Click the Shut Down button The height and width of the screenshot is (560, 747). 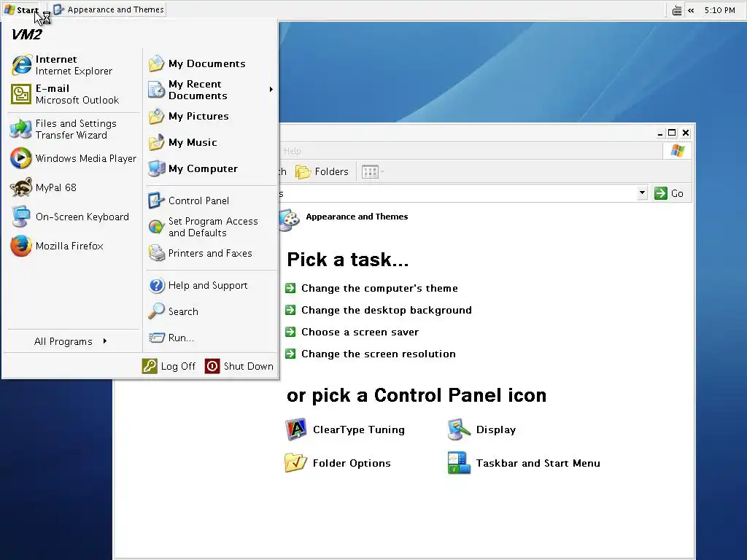(x=239, y=366)
